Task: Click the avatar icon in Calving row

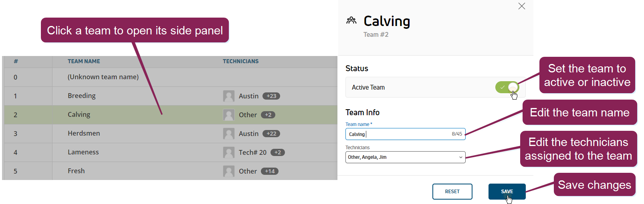Action: point(229,115)
